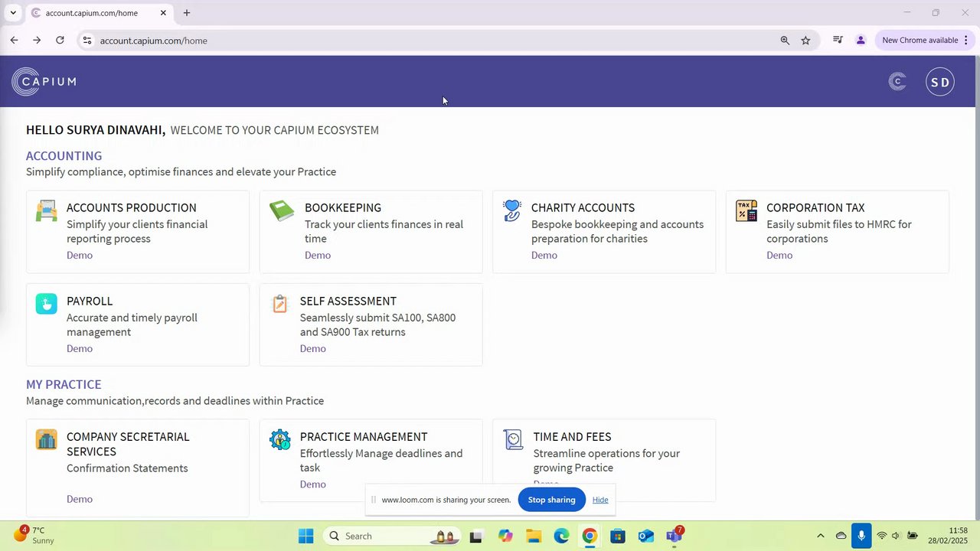The height and width of the screenshot is (551, 980).
Task: Open Outlook from the taskbar
Action: [646, 536]
